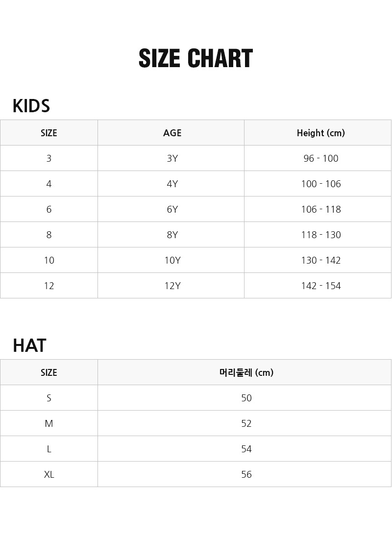Click the 118 - 130 height cell

320,235
